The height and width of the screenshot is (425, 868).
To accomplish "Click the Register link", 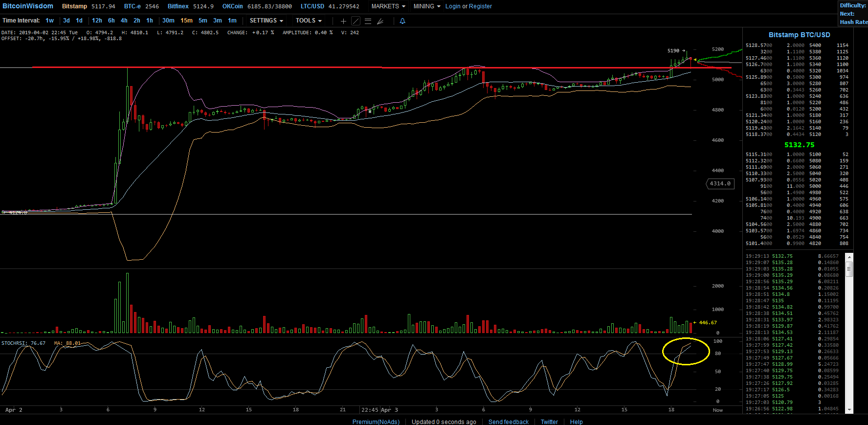I will [481, 6].
